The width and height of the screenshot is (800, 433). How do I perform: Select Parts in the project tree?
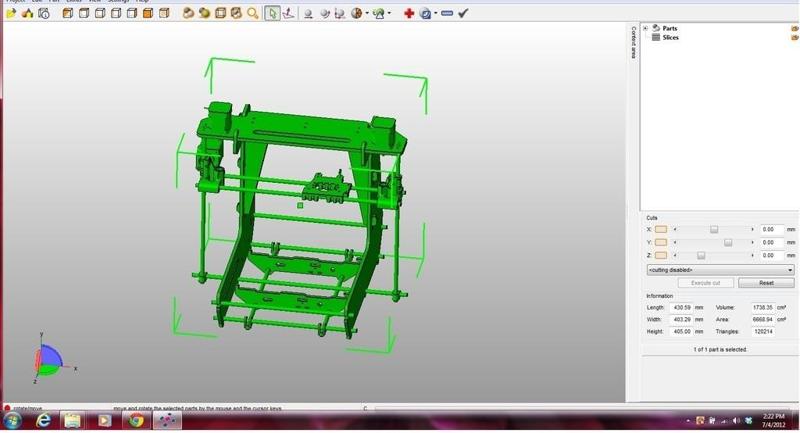click(669, 29)
